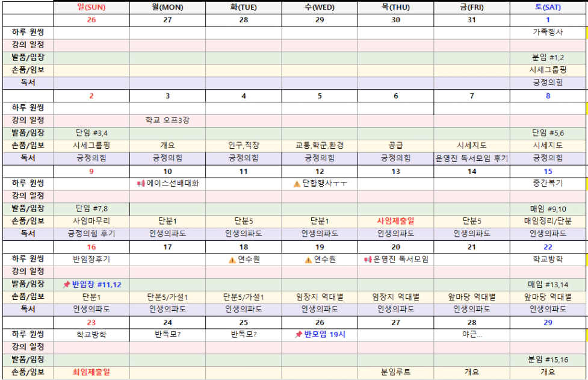Screen dimensions: 588x380
Task: Click the 시세지도 cell under date 7
Action: click(472, 146)
